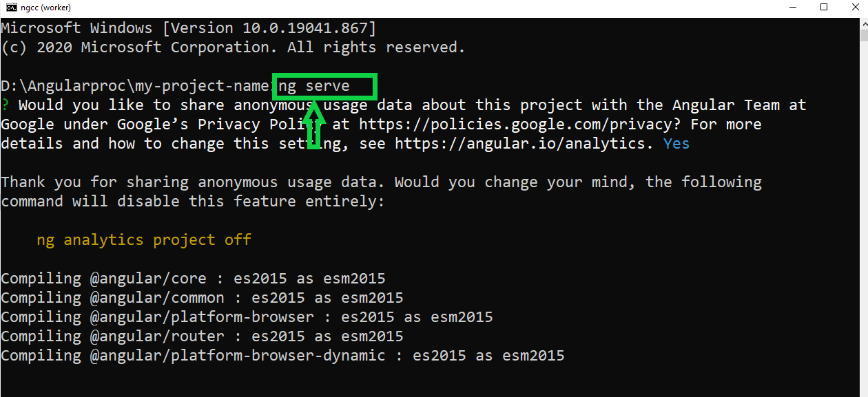
Task: Close the ngcc (worker) console
Action: click(x=855, y=8)
